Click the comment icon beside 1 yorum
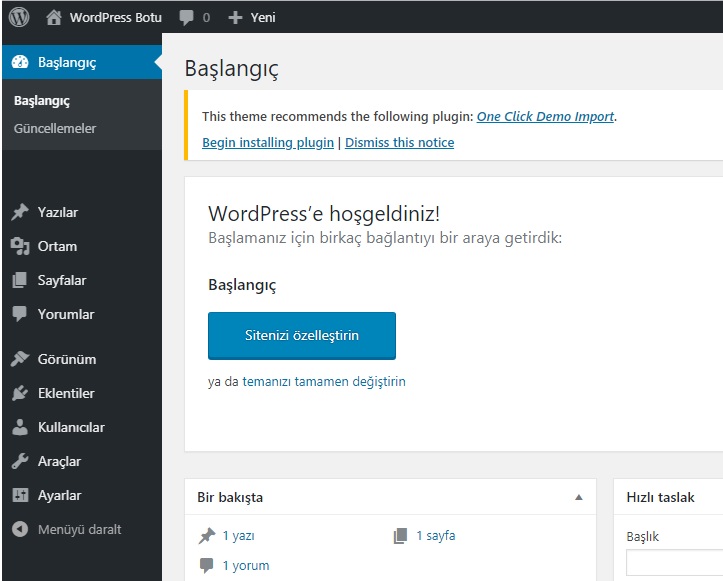The width and height of the screenshot is (723, 581). coord(207,565)
